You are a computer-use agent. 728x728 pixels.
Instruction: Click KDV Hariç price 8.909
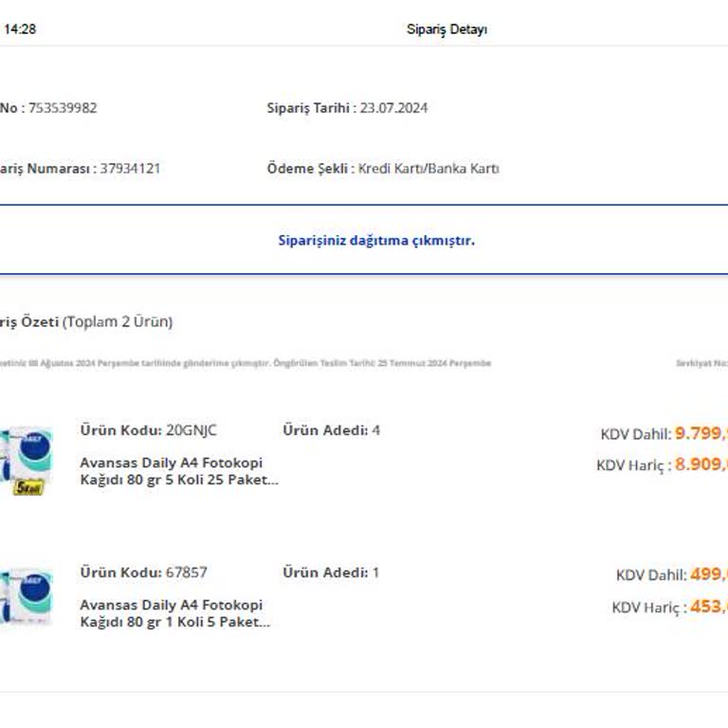click(x=701, y=464)
